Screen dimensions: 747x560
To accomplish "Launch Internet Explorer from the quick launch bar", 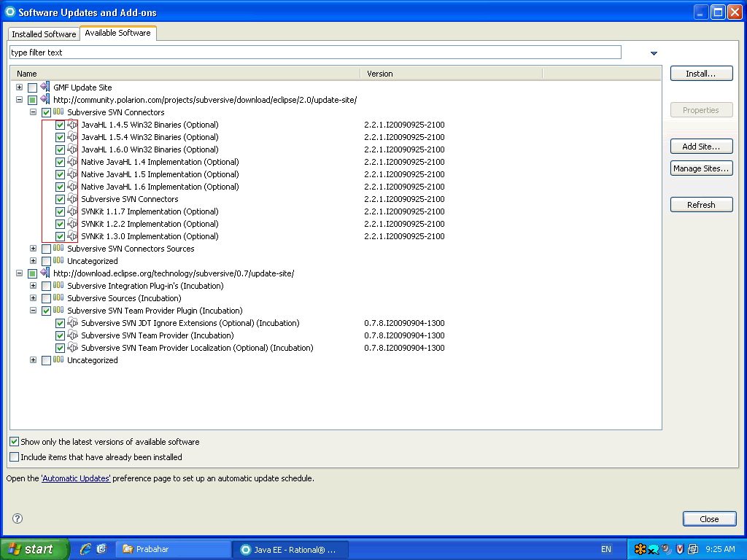I will coord(86,549).
